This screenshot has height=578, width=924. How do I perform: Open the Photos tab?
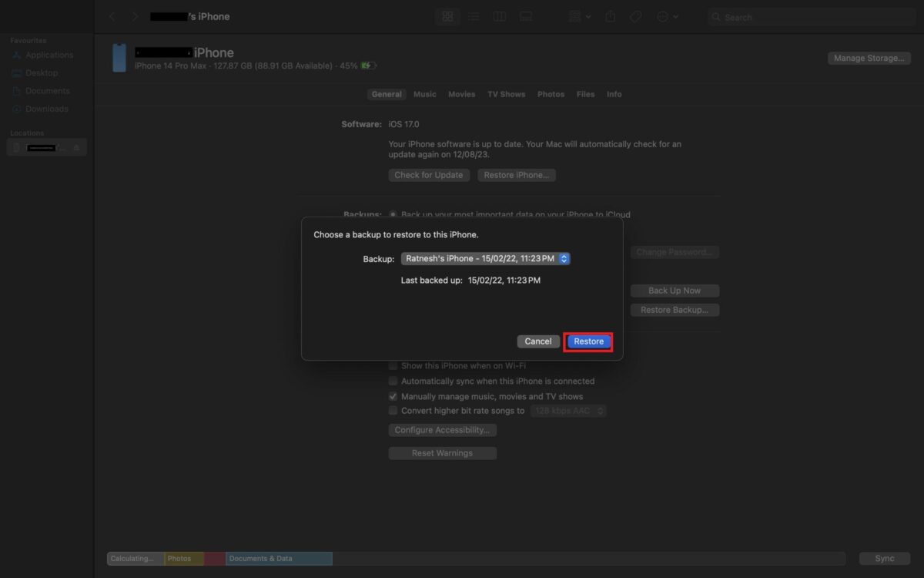click(551, 94)
